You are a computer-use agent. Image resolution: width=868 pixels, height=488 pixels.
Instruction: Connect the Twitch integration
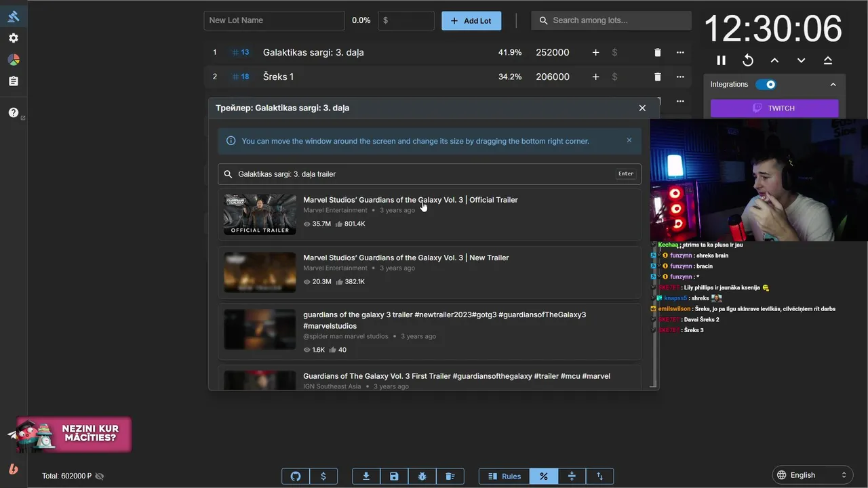(774, 108)
